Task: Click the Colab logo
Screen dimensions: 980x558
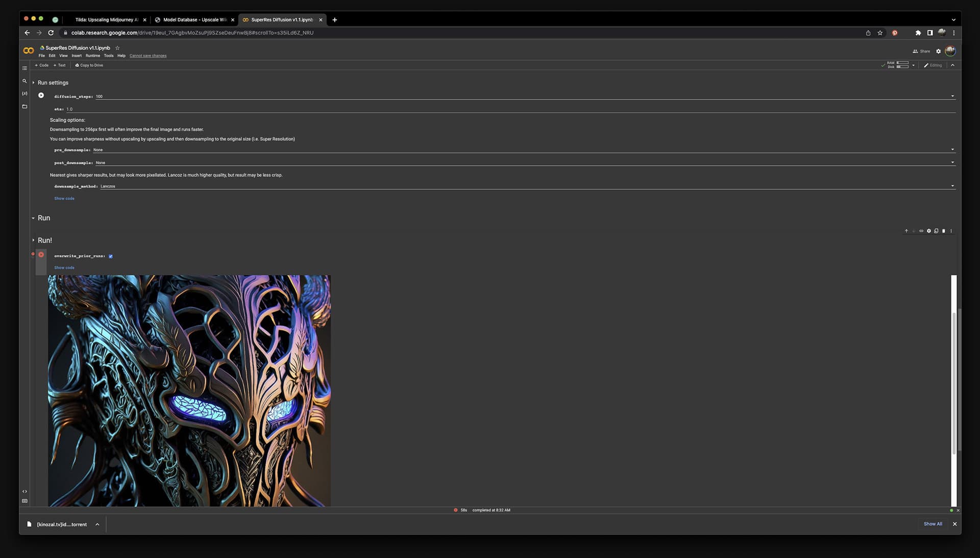Action: click(x=29, y=50)
